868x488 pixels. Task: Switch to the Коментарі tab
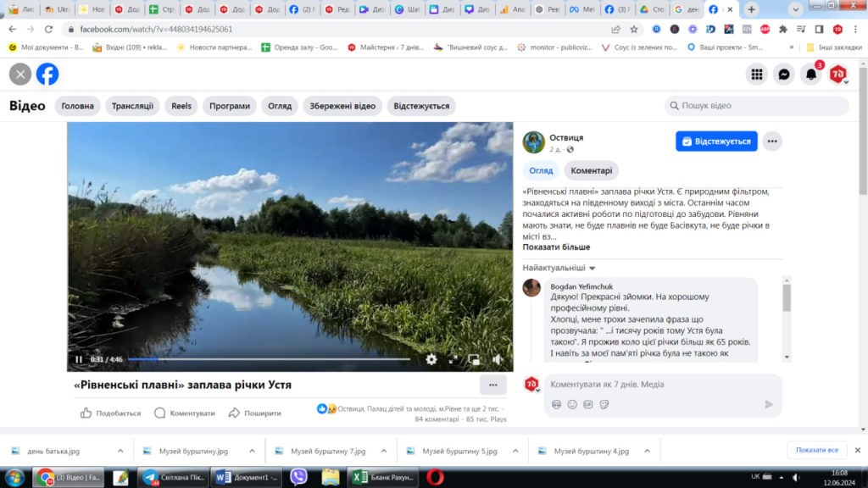click(x=591, y=170)
